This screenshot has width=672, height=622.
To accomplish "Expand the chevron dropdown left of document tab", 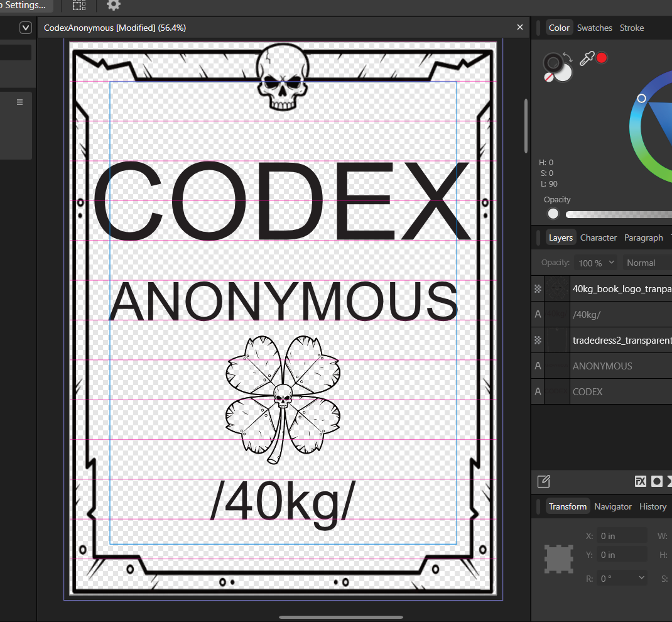I will click(x=26, y=28).
